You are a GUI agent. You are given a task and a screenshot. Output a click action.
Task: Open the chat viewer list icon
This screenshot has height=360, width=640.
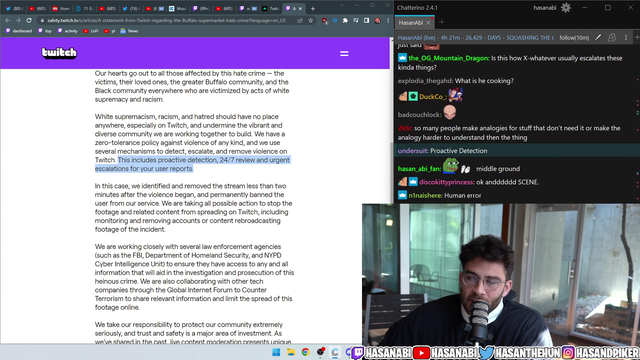click(612, 38)
